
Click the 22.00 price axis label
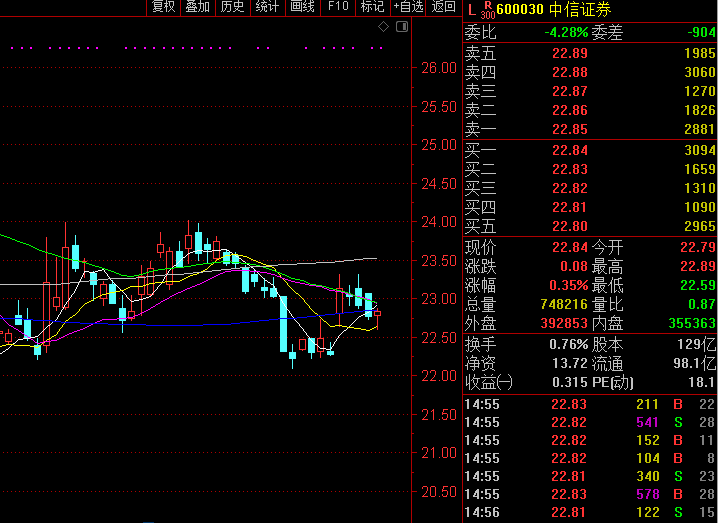[439, 376]
